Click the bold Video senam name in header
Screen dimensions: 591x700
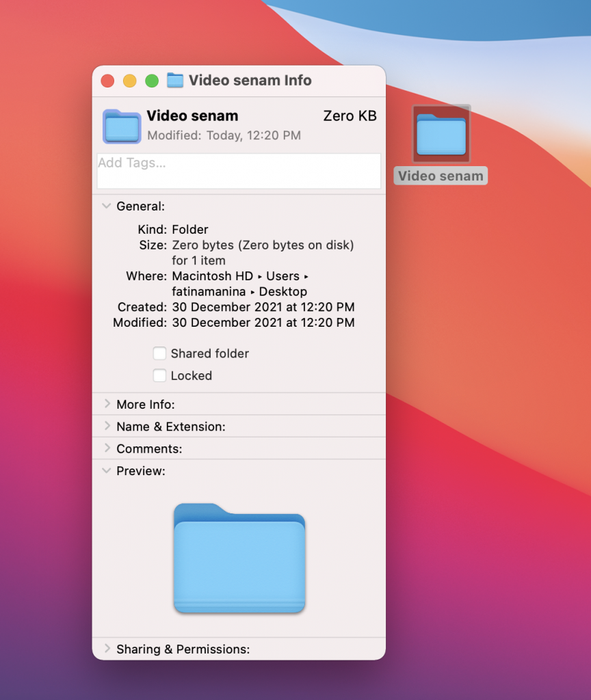point(192,116)
